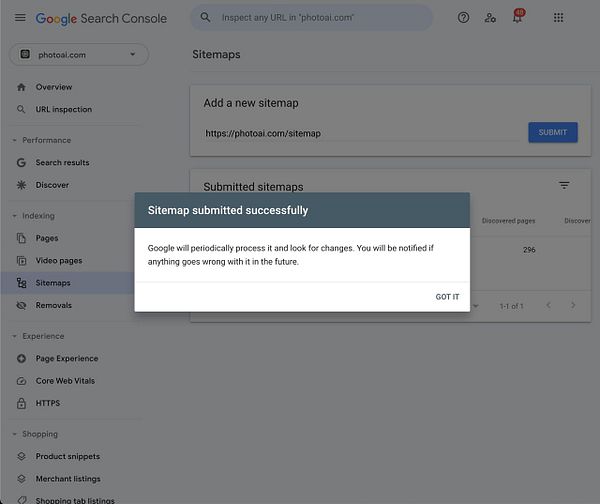
Task: Click the 1-1 of 1 pagination text
Action: coord(511,306)
